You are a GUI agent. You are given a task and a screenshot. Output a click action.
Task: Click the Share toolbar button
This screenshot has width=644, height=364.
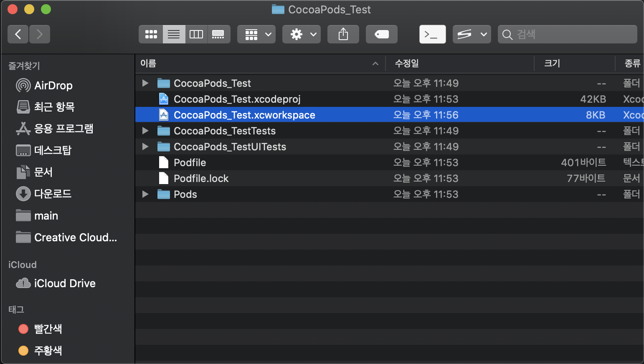click(343, 34)
